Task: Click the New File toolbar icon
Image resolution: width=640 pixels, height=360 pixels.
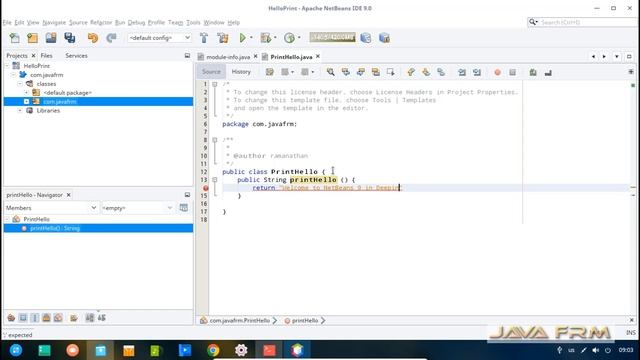Action: [15, 38]
